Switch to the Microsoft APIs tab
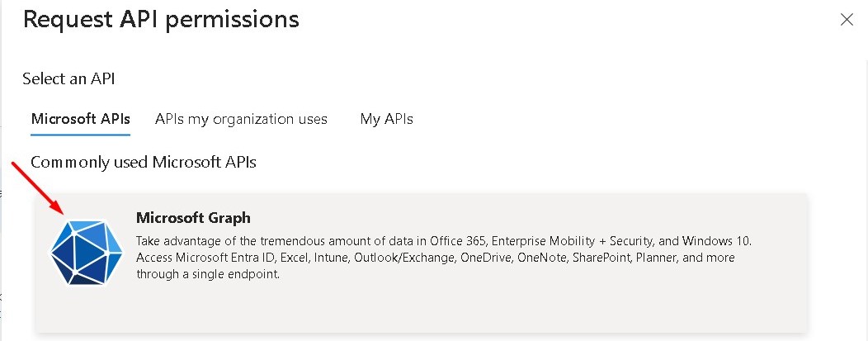Viewport: 868px width, 341px height. click(80, 119)
